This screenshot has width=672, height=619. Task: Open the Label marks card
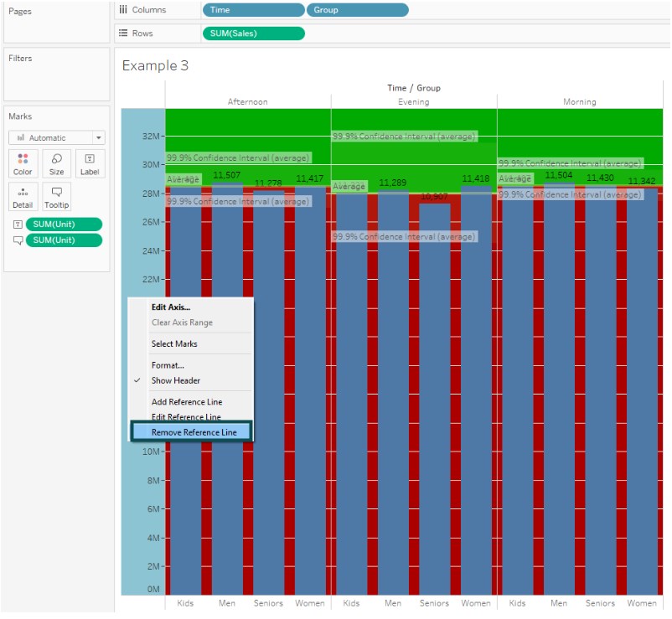[90, 163]
